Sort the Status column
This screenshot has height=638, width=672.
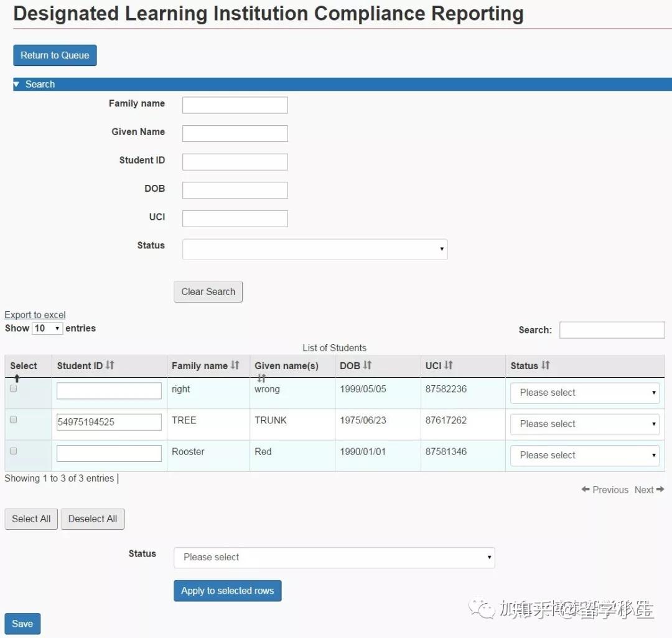point(546,366)
